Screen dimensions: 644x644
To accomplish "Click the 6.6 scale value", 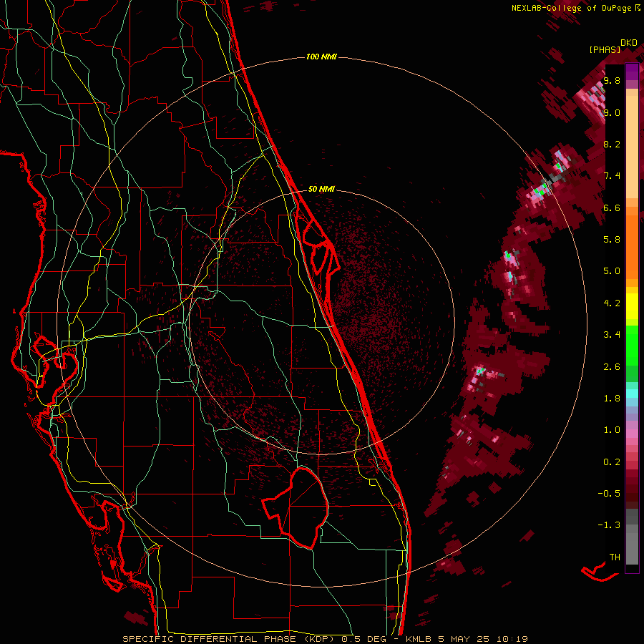I will coord(612,208).
